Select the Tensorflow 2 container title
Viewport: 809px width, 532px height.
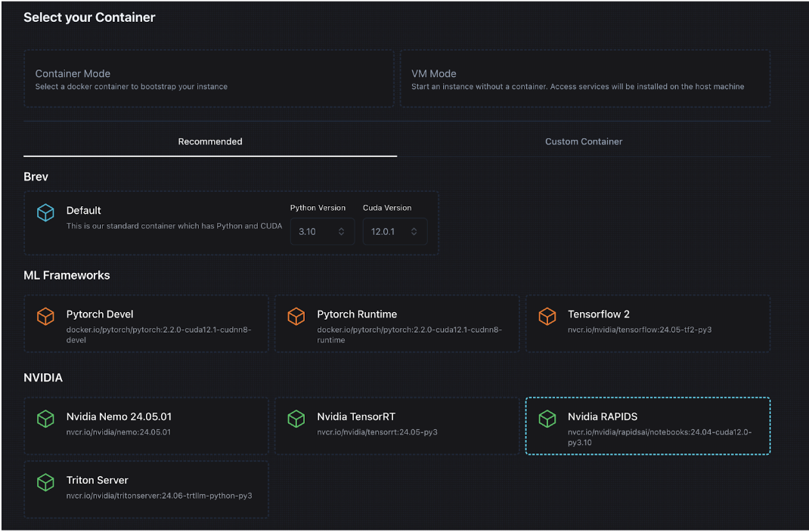tap(599, 314)
